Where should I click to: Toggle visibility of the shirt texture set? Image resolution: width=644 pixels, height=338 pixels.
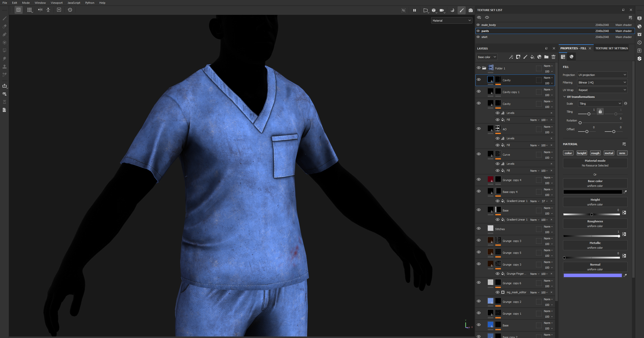[x=478, y=37]
